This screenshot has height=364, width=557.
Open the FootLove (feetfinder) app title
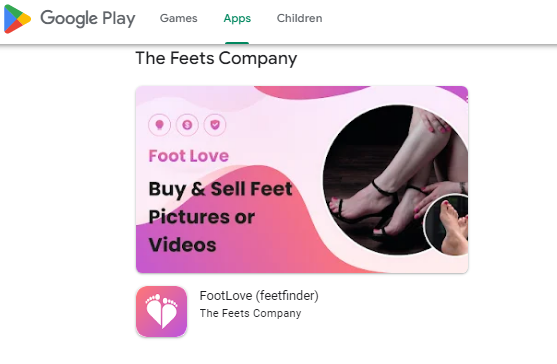pos(259,295)
